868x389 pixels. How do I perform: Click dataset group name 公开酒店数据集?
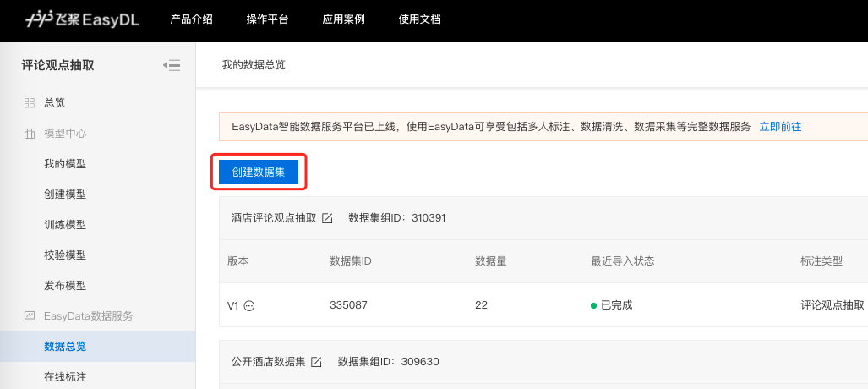click(268, 363)
